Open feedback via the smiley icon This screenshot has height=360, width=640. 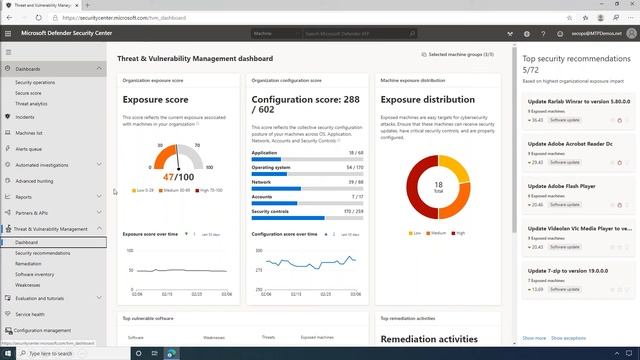[x=560, y=34]
